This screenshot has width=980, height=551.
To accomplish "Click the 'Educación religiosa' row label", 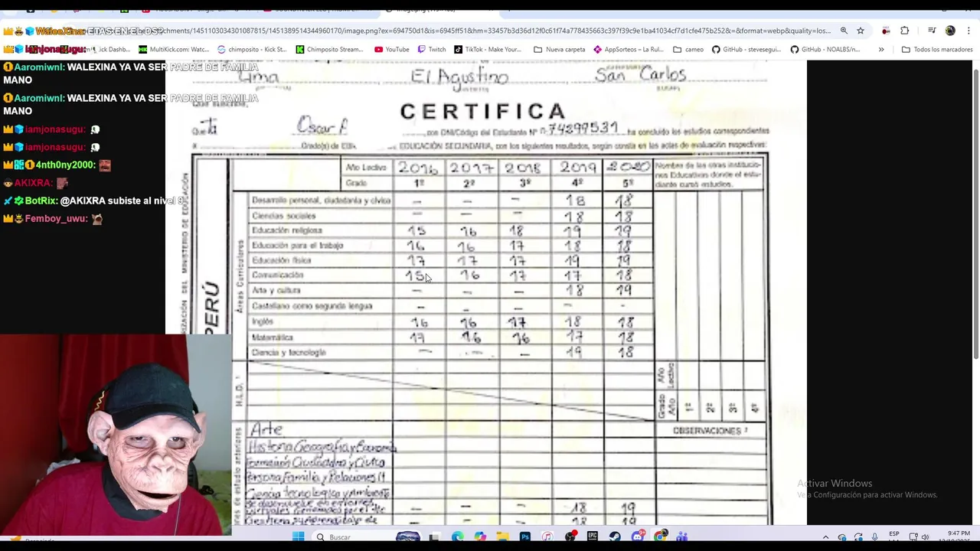I will click(287, 230).
